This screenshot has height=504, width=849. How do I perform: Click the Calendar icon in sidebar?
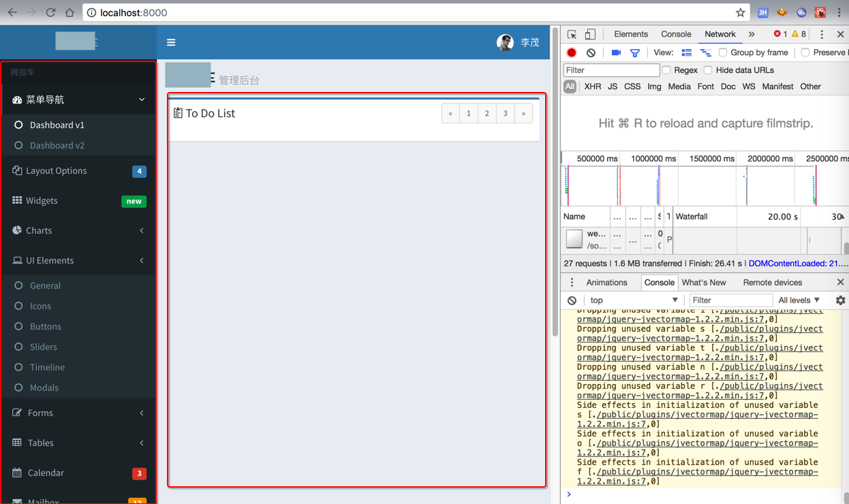pos(17,473)
